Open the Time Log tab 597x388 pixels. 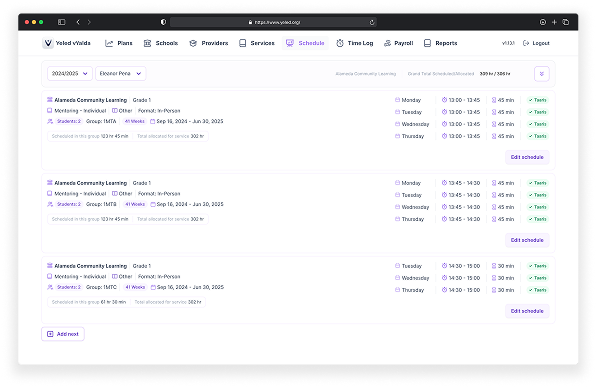click(354, 43)
